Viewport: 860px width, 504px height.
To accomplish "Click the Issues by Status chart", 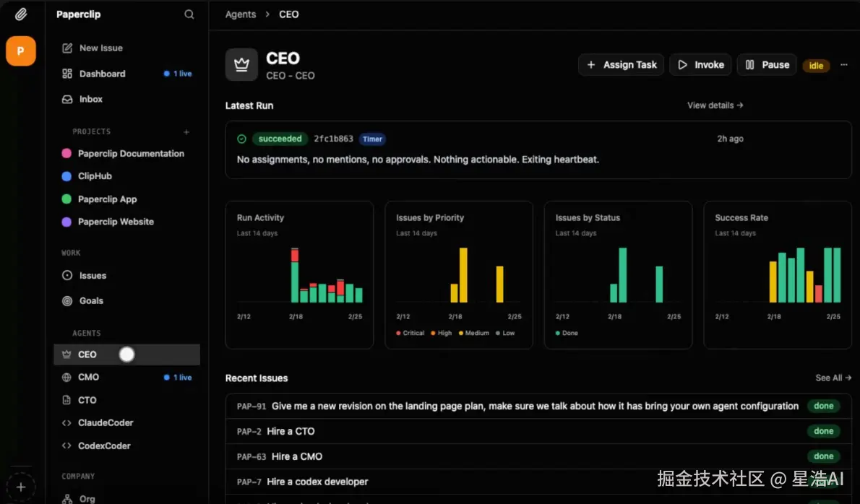I will (x=618, y=275).
